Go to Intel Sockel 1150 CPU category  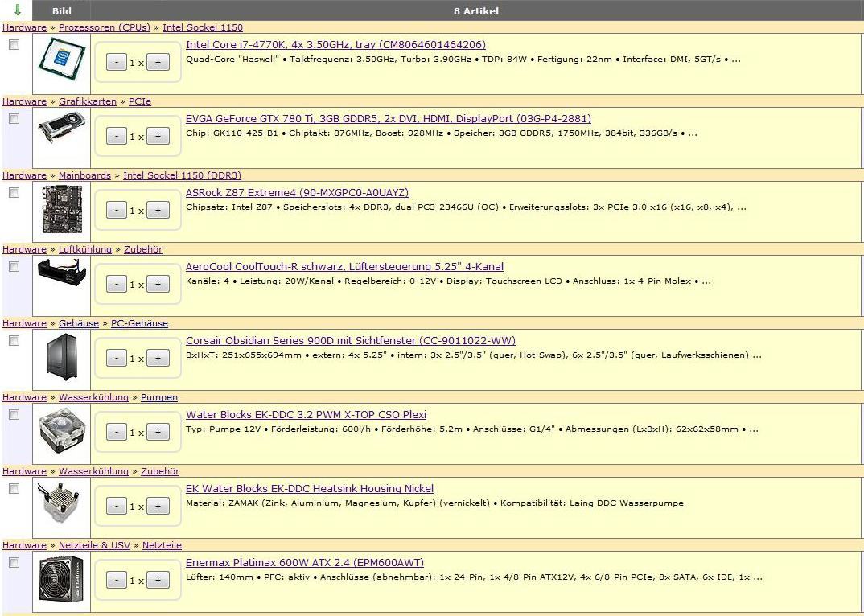click(x=203, y=27)
